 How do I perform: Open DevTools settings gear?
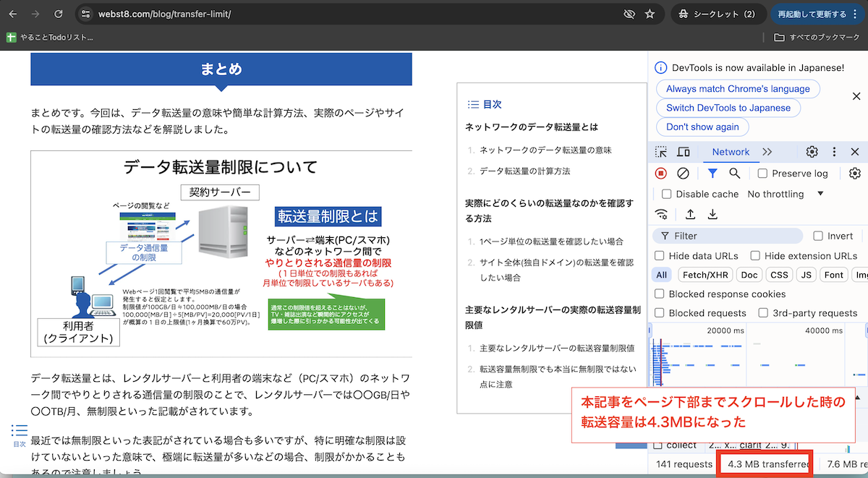(812, 151)
